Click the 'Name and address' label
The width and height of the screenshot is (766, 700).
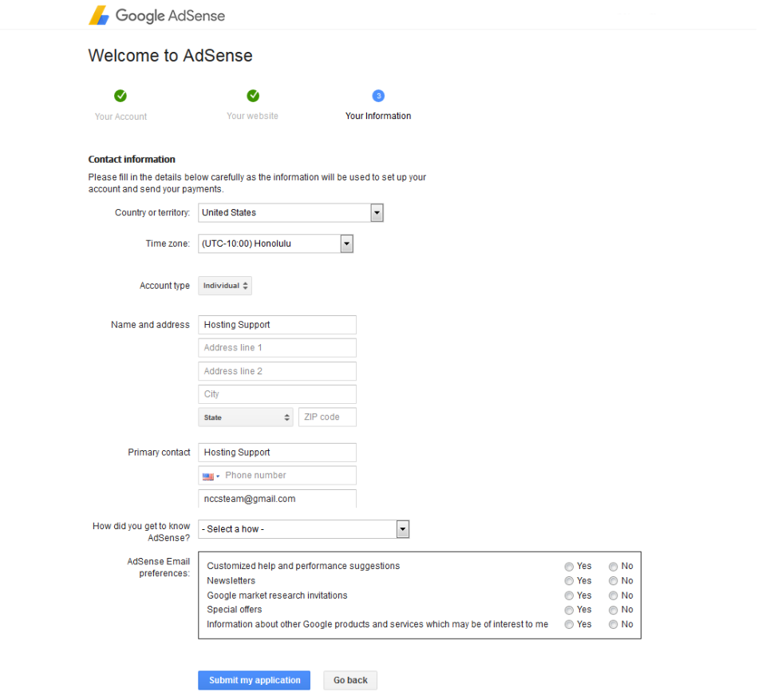(151, 325)
